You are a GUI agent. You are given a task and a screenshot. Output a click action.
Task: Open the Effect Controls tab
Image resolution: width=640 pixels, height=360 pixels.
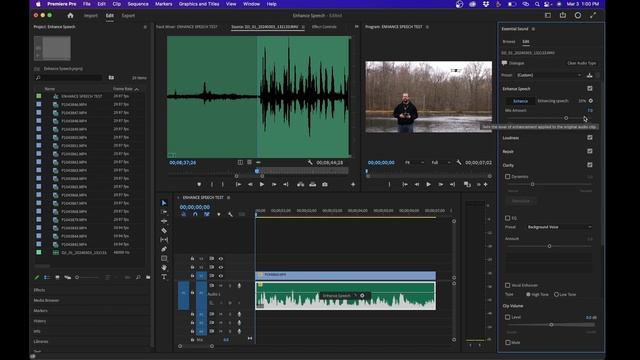coord(324,27)
